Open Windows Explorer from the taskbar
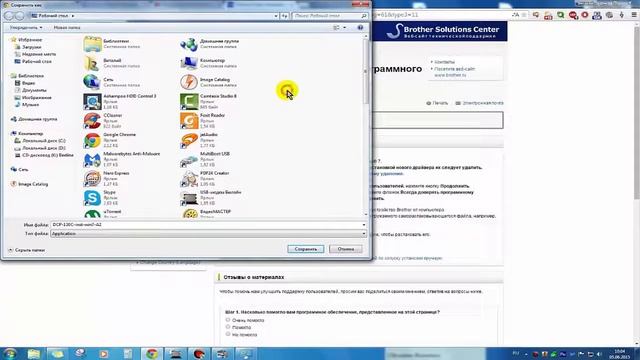This screenshot has width=640, height=360. [34, 353]
